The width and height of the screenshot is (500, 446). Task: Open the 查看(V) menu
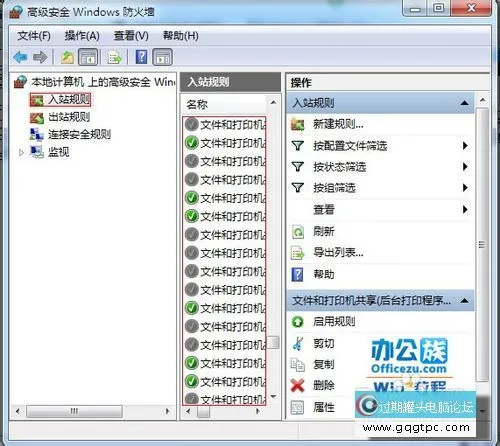131,36
